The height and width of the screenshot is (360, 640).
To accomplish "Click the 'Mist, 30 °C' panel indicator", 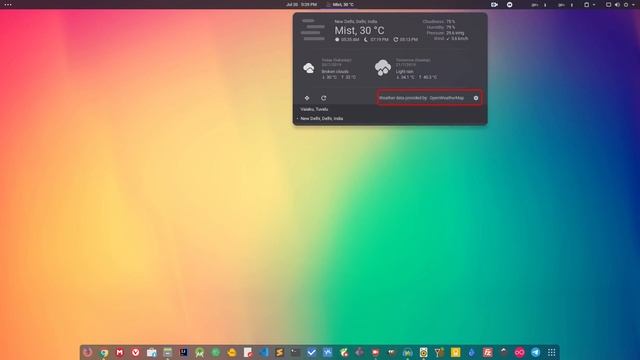I will [340, 4].
